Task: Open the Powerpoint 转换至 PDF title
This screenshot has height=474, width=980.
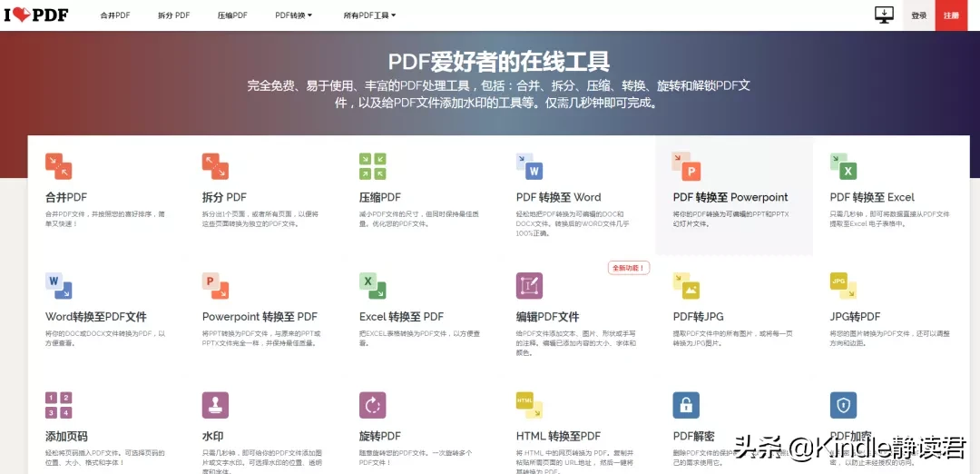Action: (260, 317)
